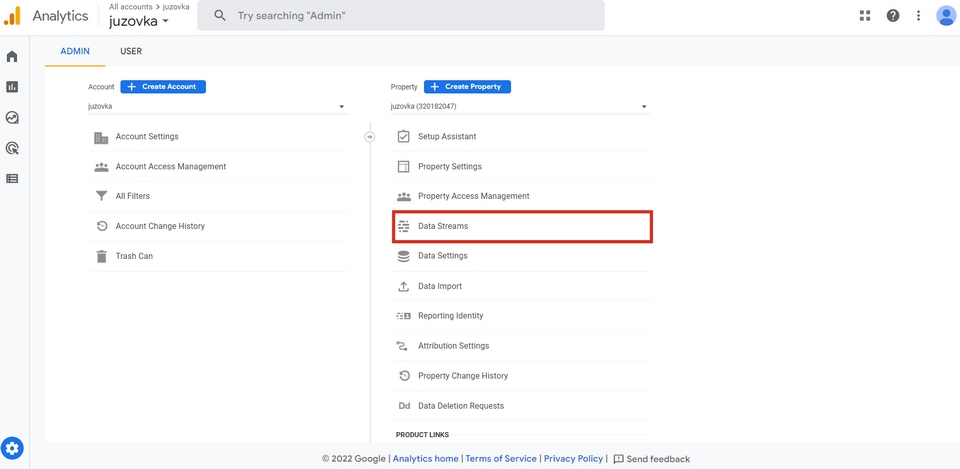Open the juzovka account switcher in header
The image size is (960, 469).
pyautogui.click(x=139, y=21)
